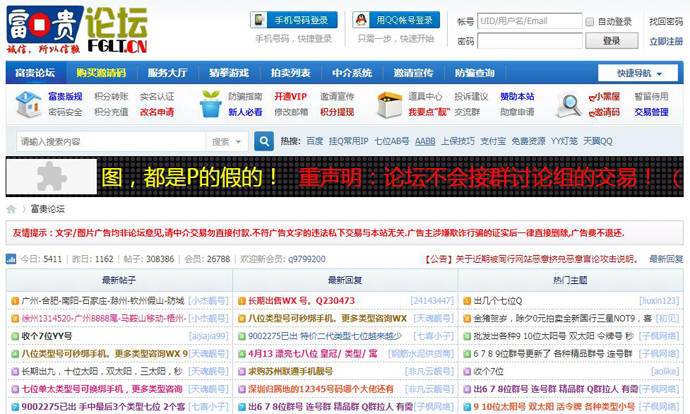Click the magnifier icon beside 小黑屋

pyautogui.click(x=569, y=104)
